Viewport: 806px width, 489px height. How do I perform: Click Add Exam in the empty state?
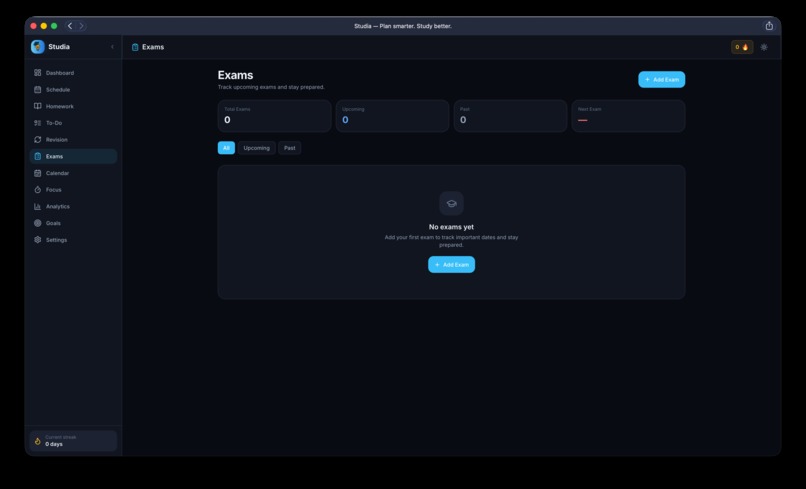tap(451, 265)
